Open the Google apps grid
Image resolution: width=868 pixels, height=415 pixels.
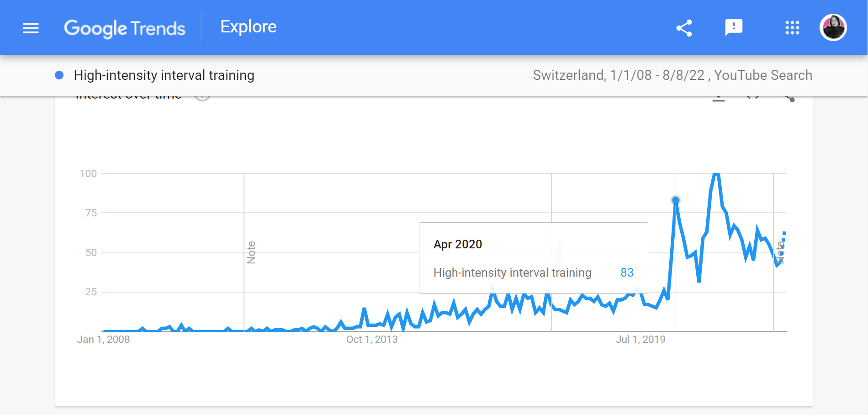tap(792, 27)
